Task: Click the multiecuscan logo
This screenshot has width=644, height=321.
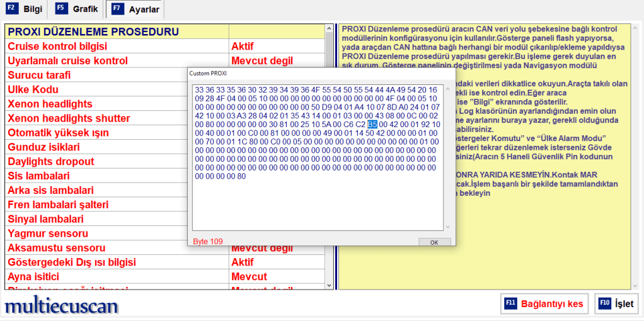Action: click(x=61, y=306)
